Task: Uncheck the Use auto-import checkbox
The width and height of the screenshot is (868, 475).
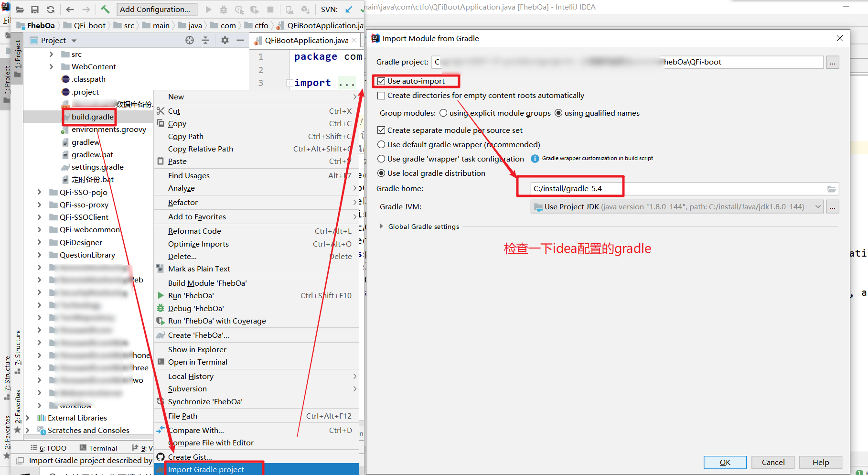Action: pos(381,81)
